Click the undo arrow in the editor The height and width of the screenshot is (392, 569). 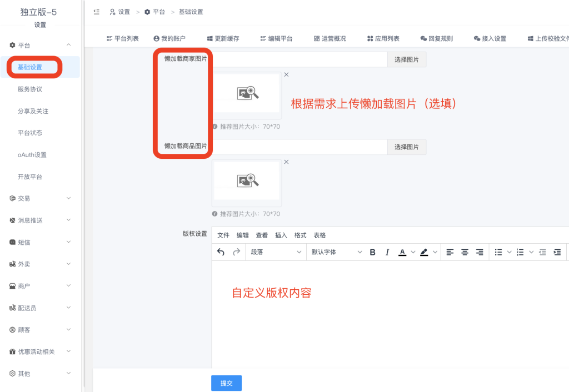click(221, 252)
